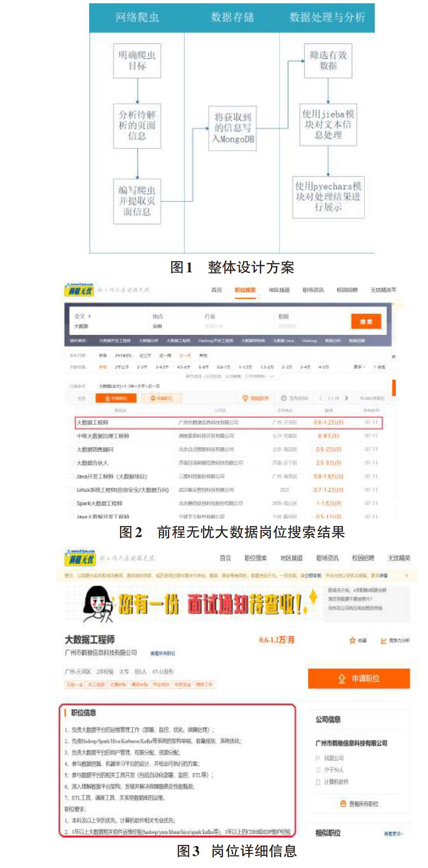Click the orange 搜索 button
Image resolution: width=428 pixels, height=868 pixels.
point(366,321)
